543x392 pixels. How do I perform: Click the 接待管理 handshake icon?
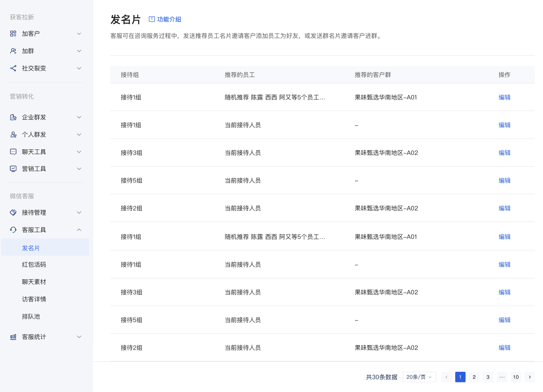(13, 213)
